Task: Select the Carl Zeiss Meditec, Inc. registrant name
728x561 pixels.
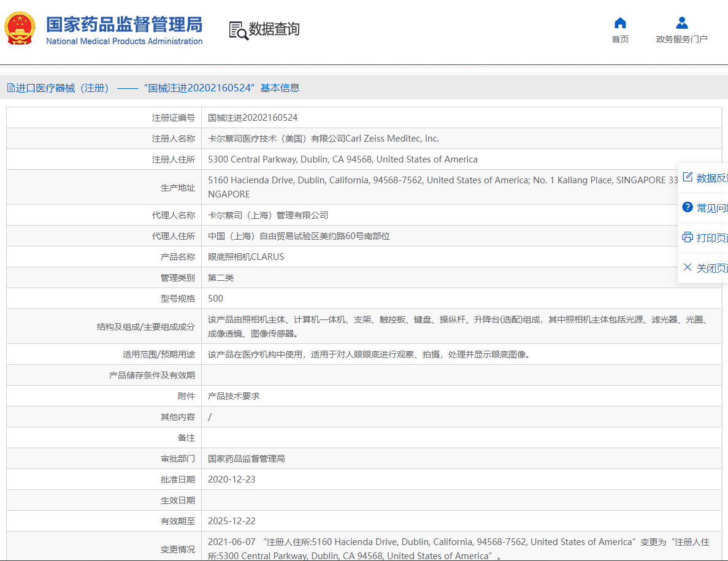Action: [323, 139]
